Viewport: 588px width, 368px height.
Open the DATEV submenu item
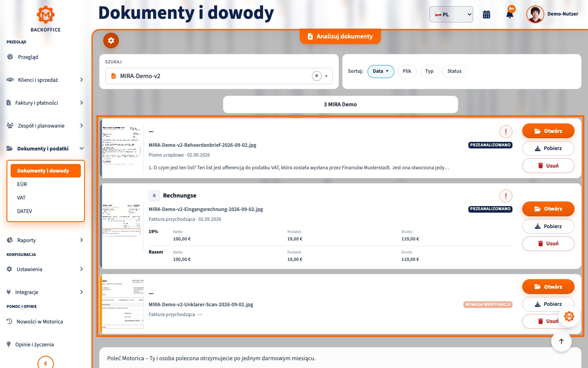46,211
